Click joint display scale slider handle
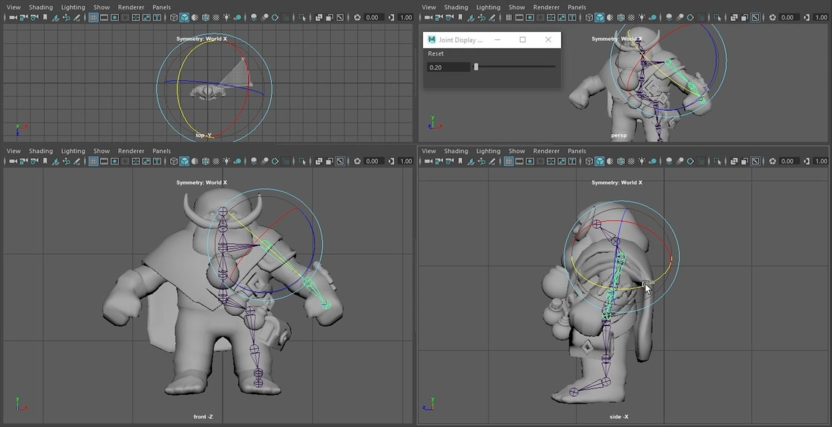 tap(476, 67)
